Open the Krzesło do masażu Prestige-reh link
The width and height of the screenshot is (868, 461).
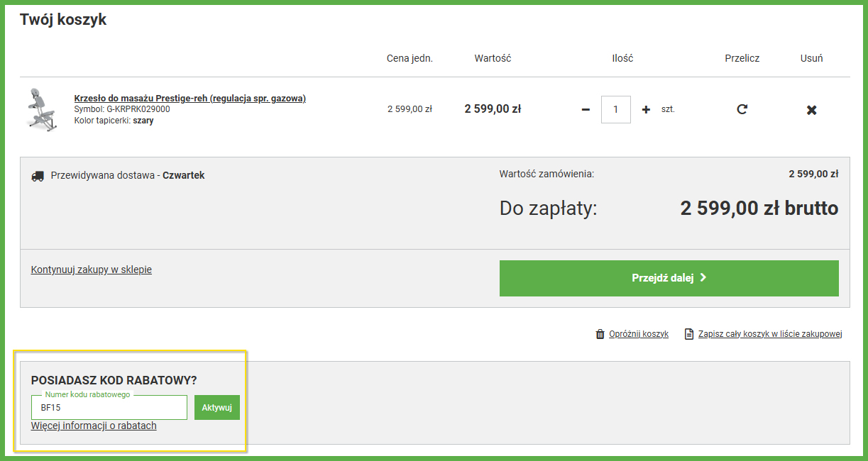[189, 99]
